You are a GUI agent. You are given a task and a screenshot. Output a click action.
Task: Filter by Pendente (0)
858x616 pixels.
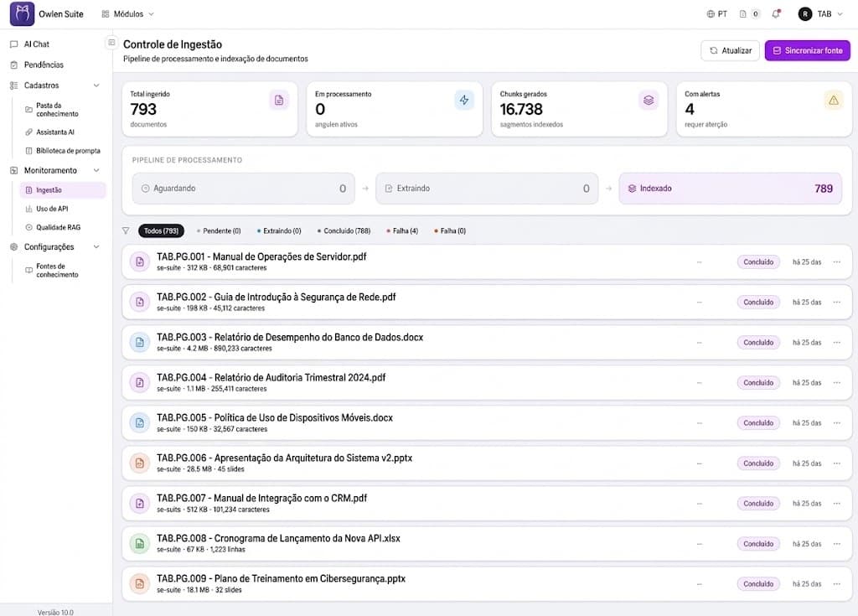point(219,231)
